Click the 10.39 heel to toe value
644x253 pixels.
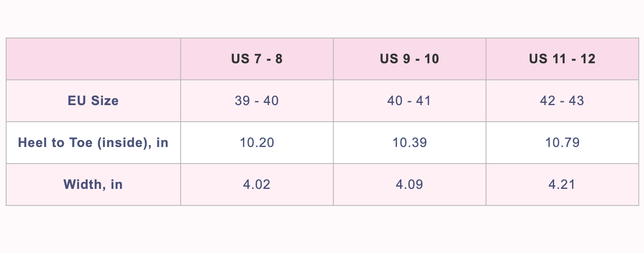409,143
